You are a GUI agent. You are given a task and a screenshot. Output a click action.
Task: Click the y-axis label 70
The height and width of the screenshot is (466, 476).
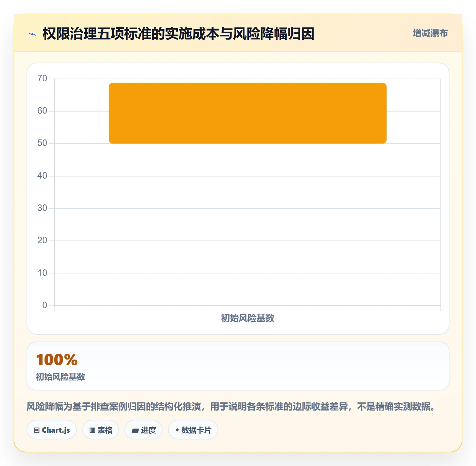[x=42, y=79]
